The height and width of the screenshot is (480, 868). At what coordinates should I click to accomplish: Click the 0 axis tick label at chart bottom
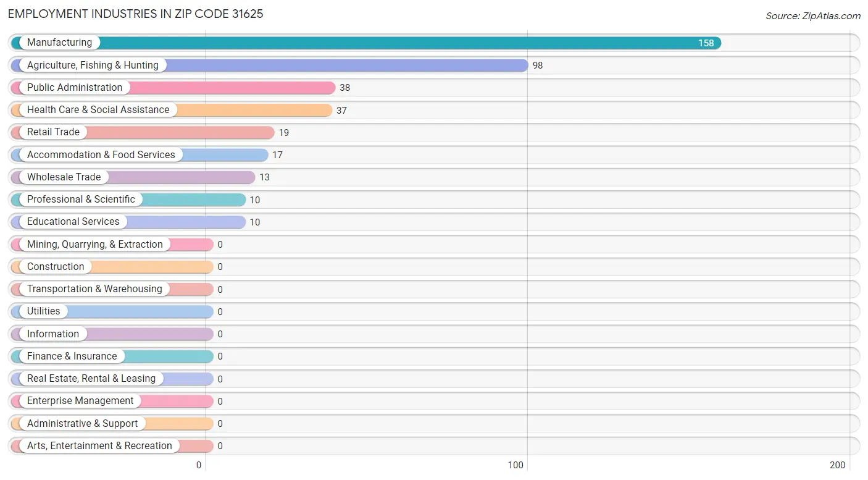coord(199,465)
